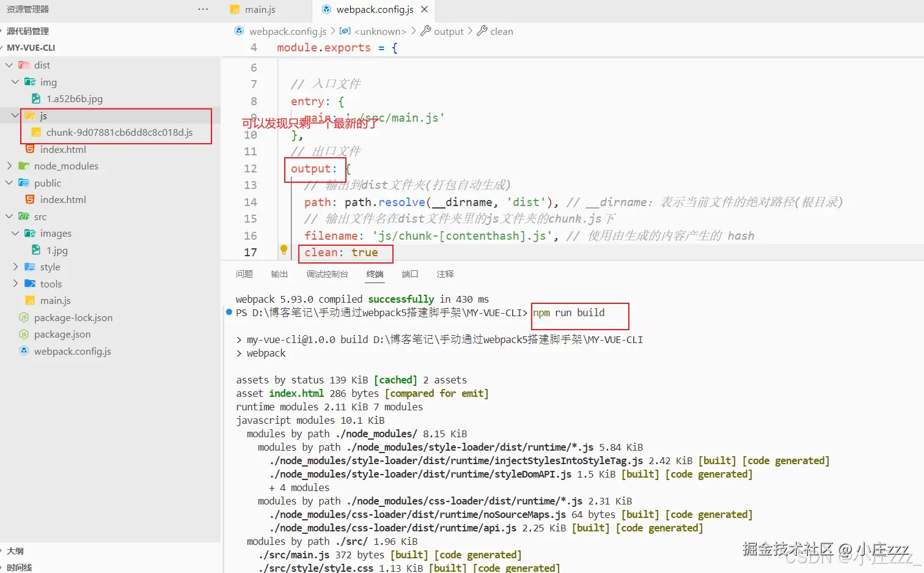
Task: Select the 终端 panel tab
Action: [x=375, y=274]
